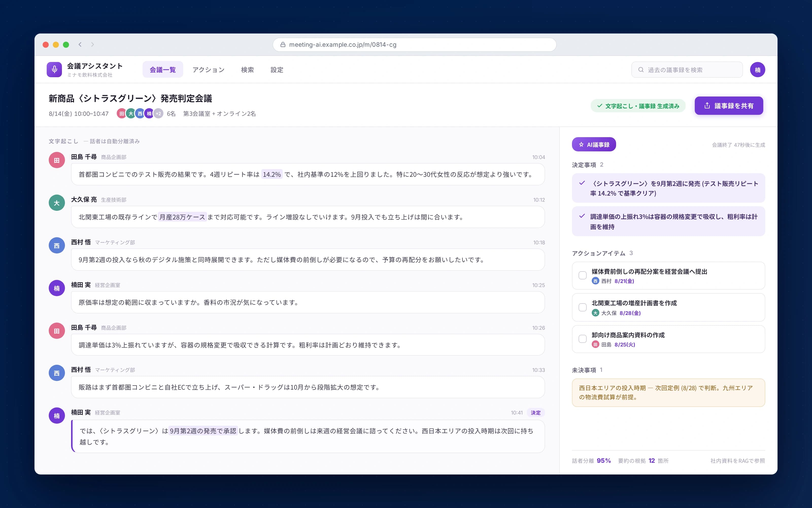Click the 議事録を共有 button
This screenshot has height=508, width=812.
[729, 106]
